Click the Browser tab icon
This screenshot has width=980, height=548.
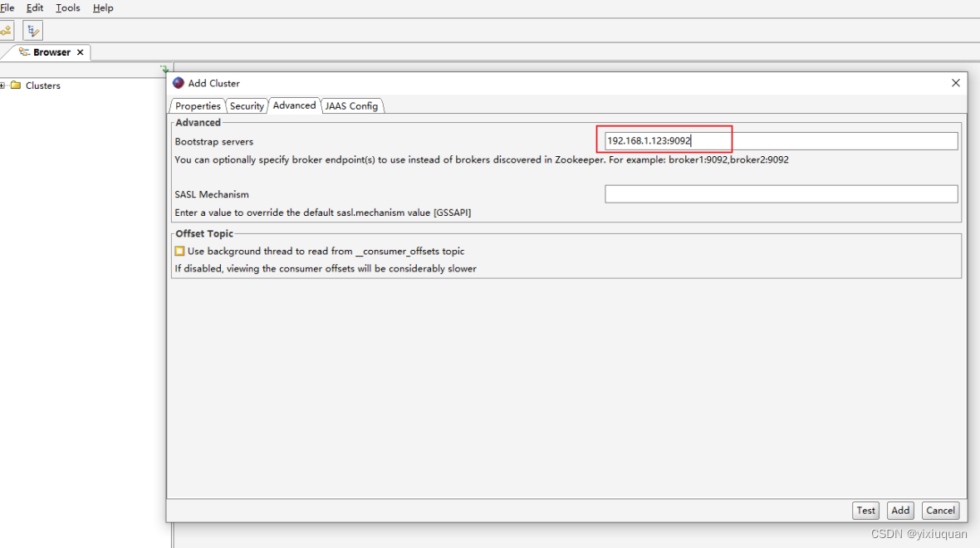(x=24, y=51)
